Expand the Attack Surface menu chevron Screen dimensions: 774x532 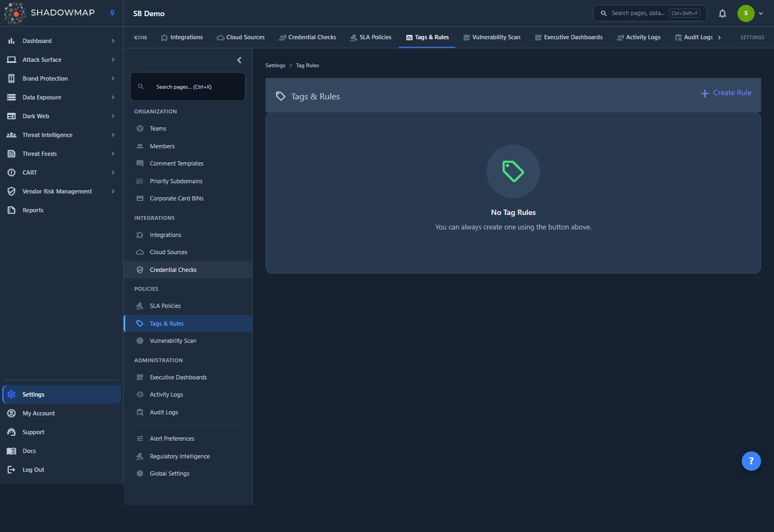tap(113, 60)
